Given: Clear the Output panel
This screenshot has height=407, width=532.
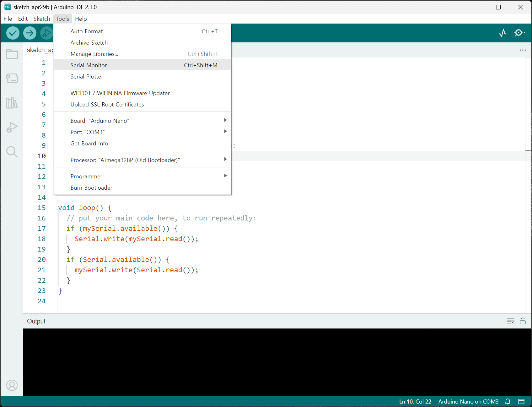Looking at the screenshot, I should click(511, 321).
